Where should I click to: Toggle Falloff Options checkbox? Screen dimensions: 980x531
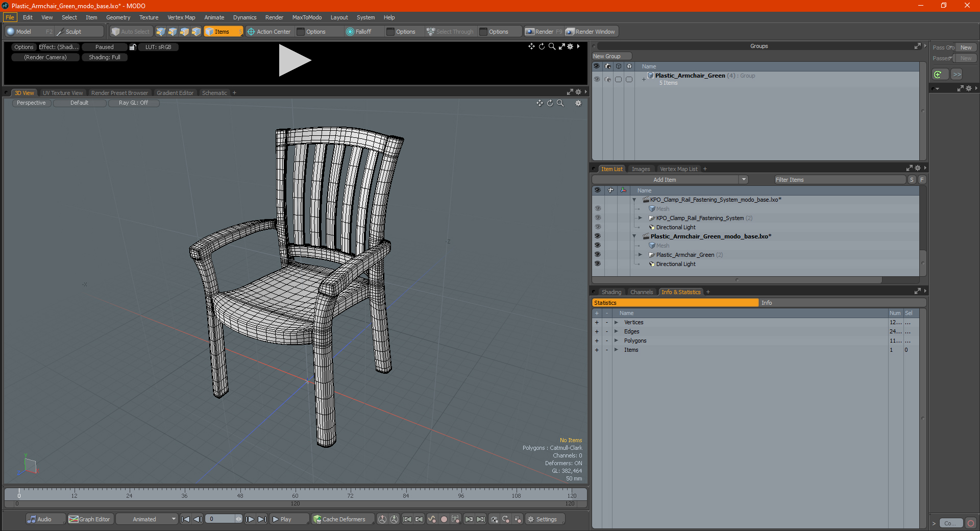point(390,32)
